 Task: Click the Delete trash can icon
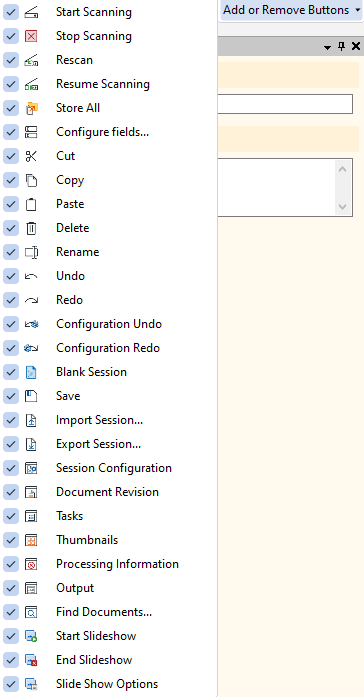[x=31, y=228]
